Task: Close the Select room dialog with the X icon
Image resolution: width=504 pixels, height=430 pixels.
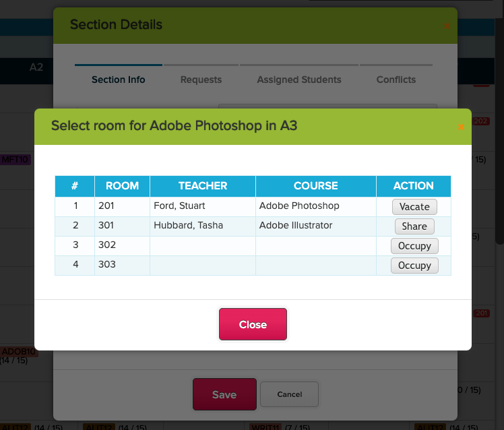Action: tap(461, 126)
